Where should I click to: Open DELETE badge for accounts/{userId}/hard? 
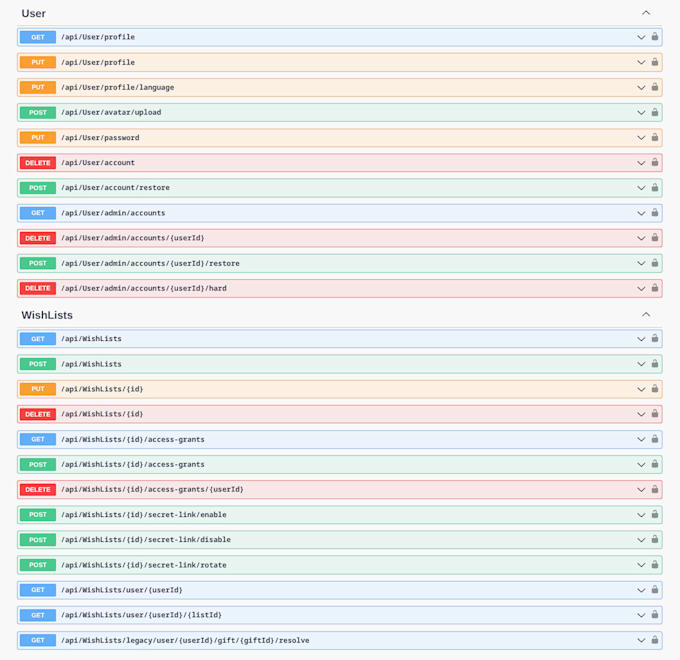pyautogui.click(x=38, y=288)
